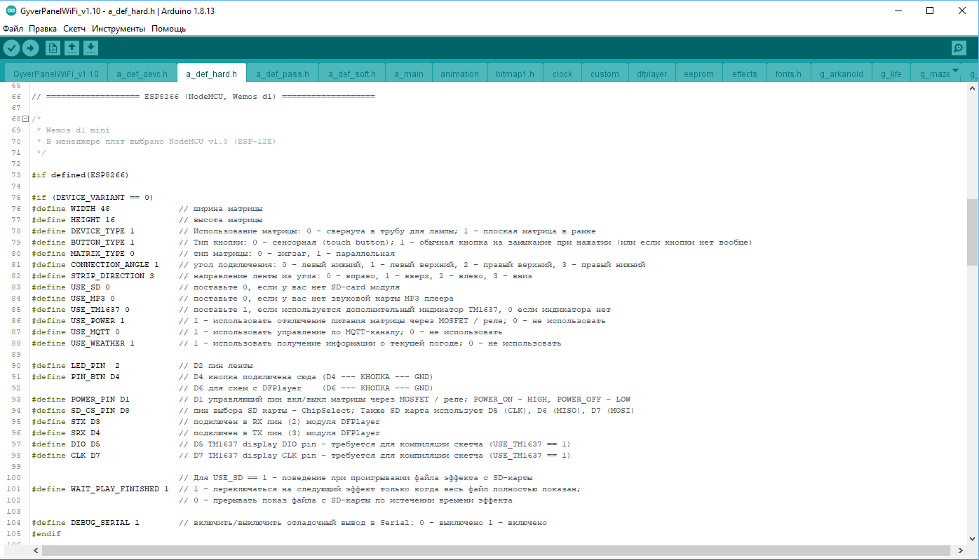This screenshot has width=979, height=560.
Task: Switch to the a_main tab
Action: click(x=409, y=74)
